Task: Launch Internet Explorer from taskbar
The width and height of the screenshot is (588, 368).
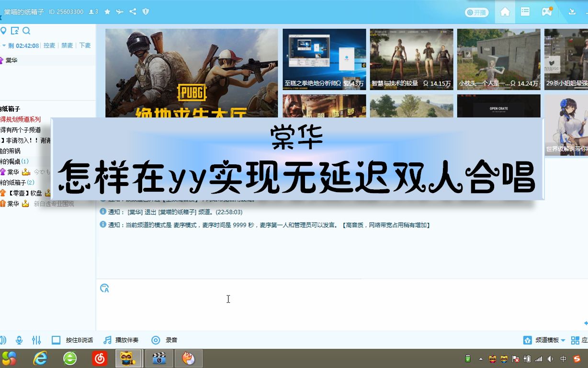Action: 40,358
